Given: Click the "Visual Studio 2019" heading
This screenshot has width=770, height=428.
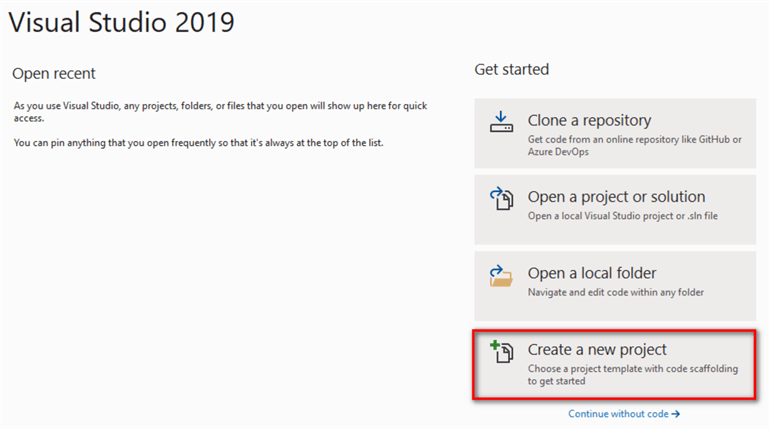Looking at the screenshot, I should 122,22.
